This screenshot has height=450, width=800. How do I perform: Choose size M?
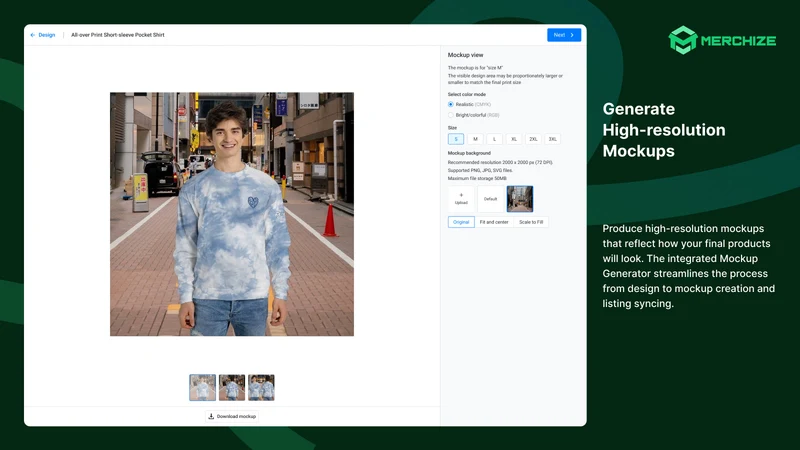click(475, 139)
